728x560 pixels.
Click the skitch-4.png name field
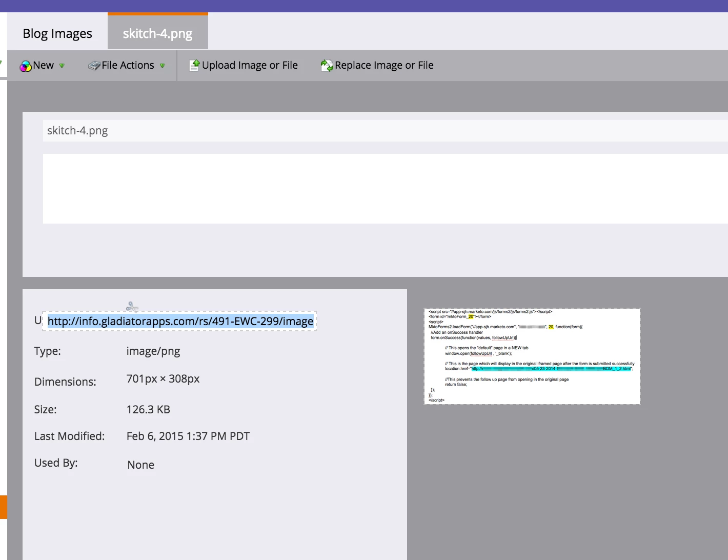[386, 131]
